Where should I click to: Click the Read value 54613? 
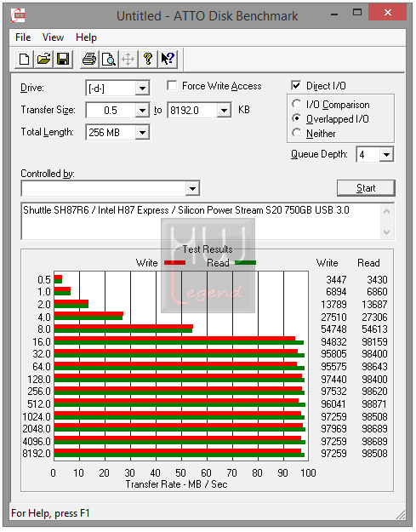[x=374, y=329]
